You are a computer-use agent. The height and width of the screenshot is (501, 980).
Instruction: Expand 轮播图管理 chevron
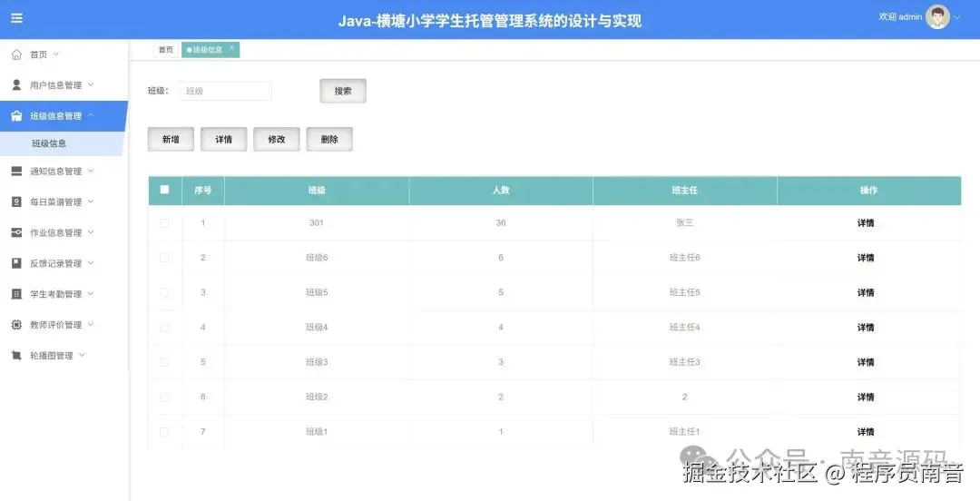(x=82, y=355)
